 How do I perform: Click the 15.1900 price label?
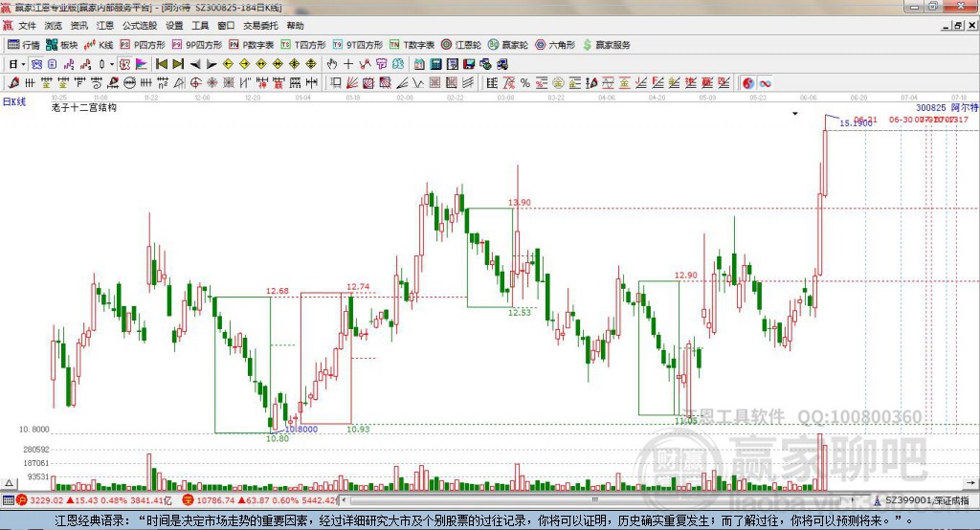point(856,123)
